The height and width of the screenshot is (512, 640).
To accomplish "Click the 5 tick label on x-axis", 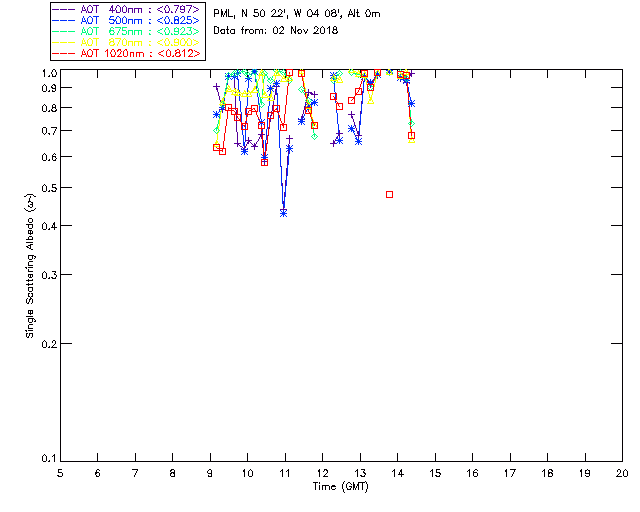I will coord(60,473).
